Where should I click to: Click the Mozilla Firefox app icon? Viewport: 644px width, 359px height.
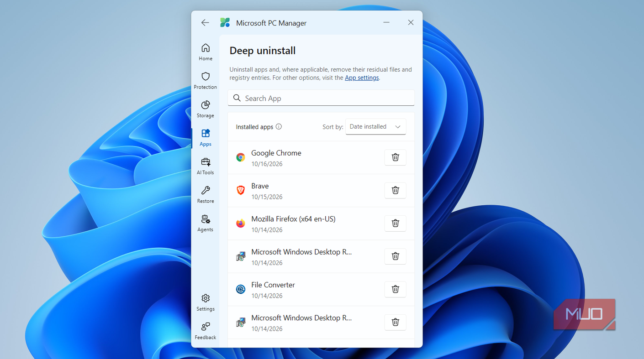coord(241,223)
